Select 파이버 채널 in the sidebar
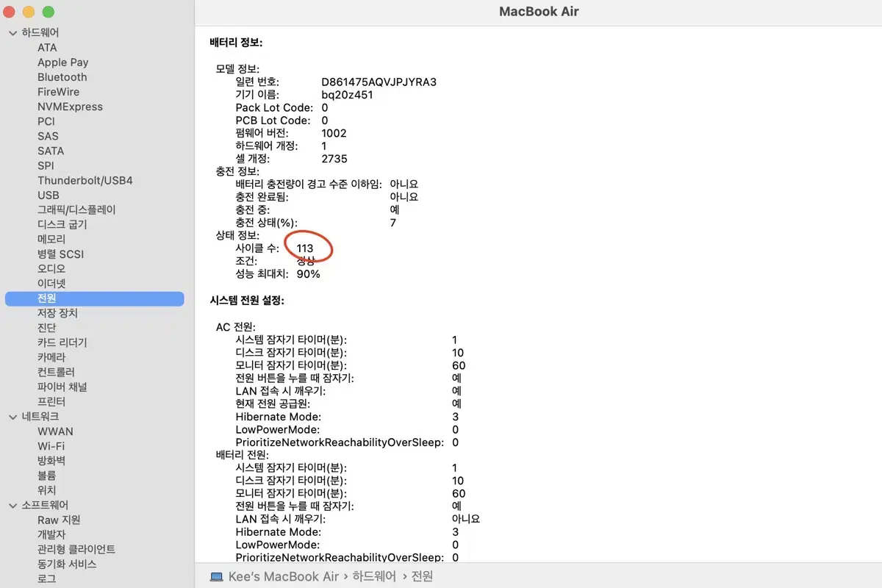 click(62, 387)
